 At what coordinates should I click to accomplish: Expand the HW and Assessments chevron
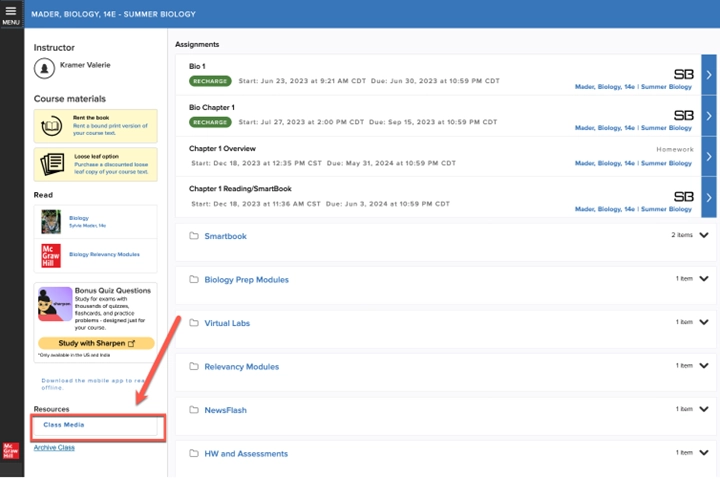coord(703,453)
